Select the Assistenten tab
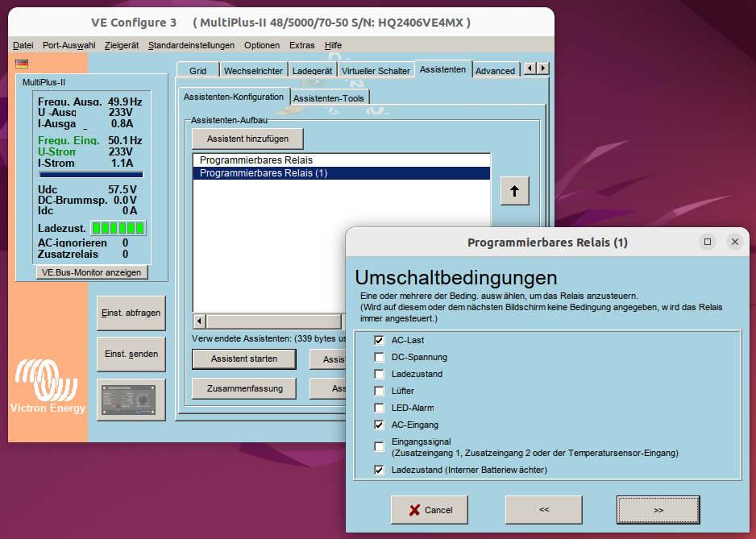 pos(442,69)
